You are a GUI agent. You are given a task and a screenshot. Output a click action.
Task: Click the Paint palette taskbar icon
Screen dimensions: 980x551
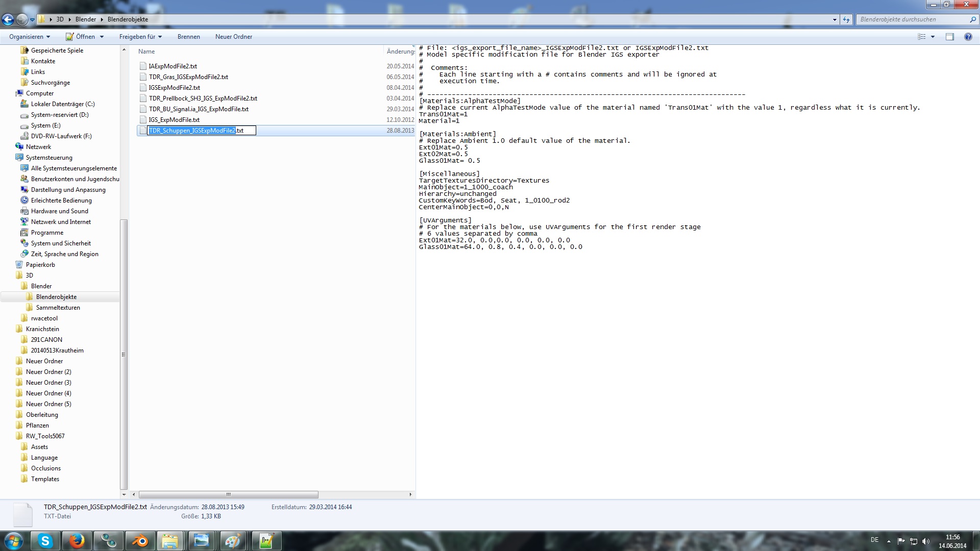(233, 541)
